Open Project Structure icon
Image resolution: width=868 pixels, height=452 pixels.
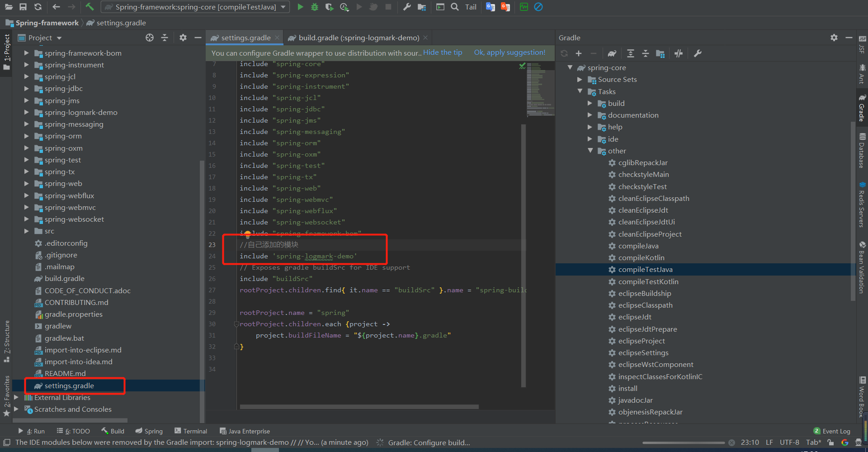click(x=422, y=7)
